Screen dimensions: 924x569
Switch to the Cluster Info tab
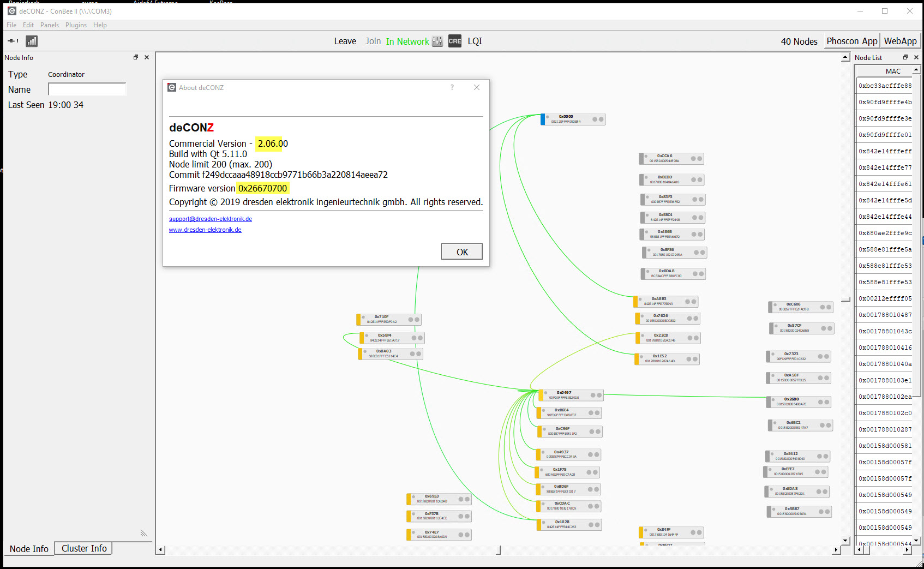[x=83, y=548]
